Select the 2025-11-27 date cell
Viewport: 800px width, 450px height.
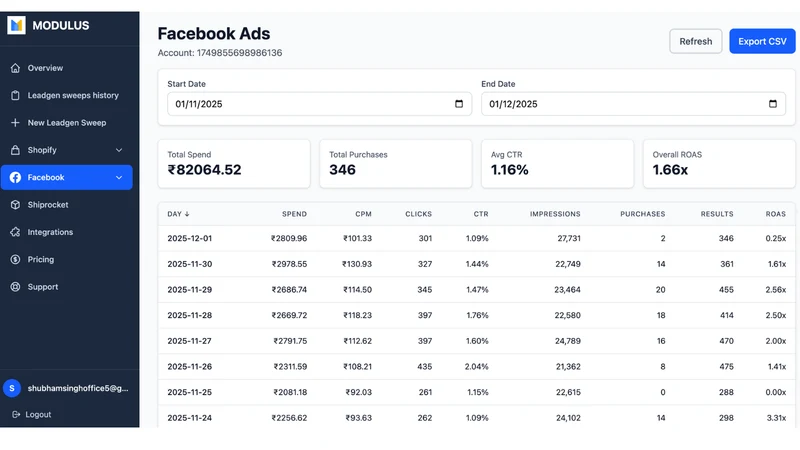[189, 341]
